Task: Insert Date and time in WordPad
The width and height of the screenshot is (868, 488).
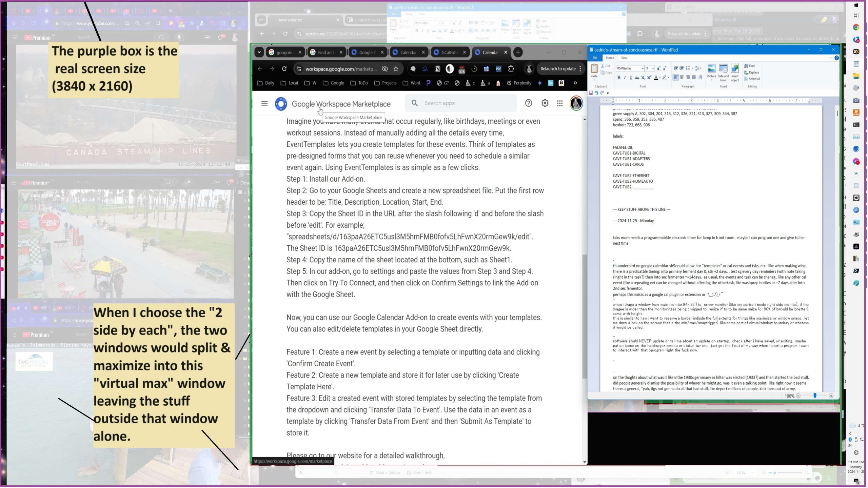Action: [x=723, y=69]
